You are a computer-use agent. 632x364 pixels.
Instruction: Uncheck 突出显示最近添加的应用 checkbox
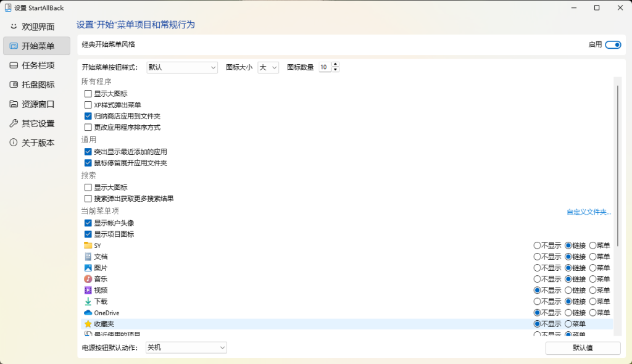pos(88,152)
